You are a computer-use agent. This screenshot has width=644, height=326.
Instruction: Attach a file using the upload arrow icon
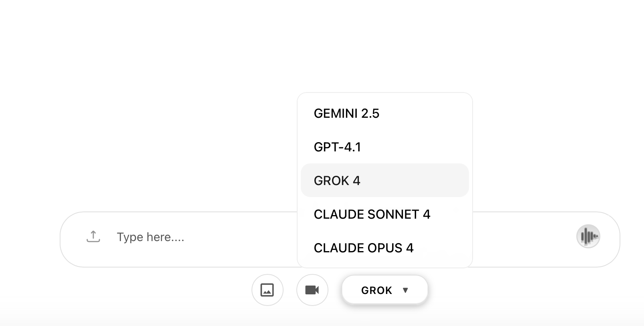(93, 236)
